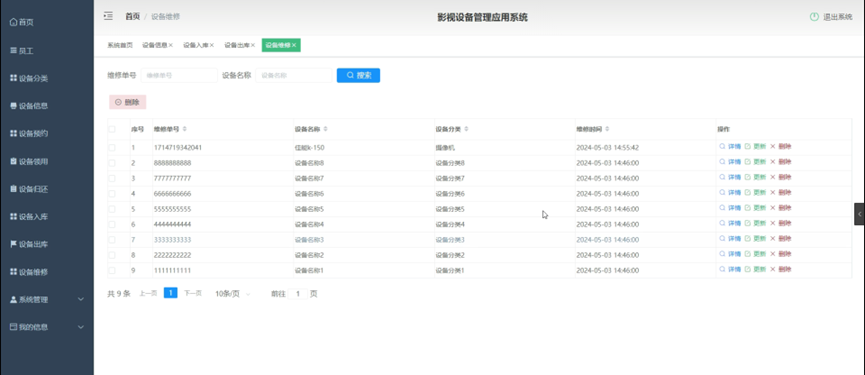
Task: Go to 下一页 in pagination
Action: [193, 293]
